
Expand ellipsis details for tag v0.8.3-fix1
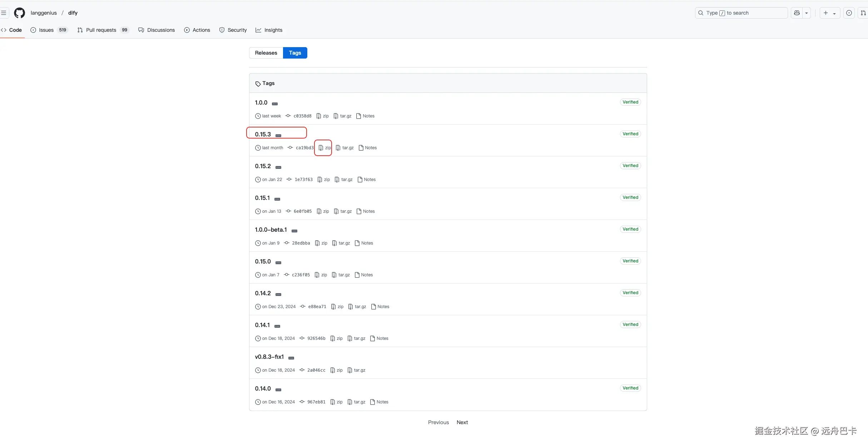click(291, 358)
